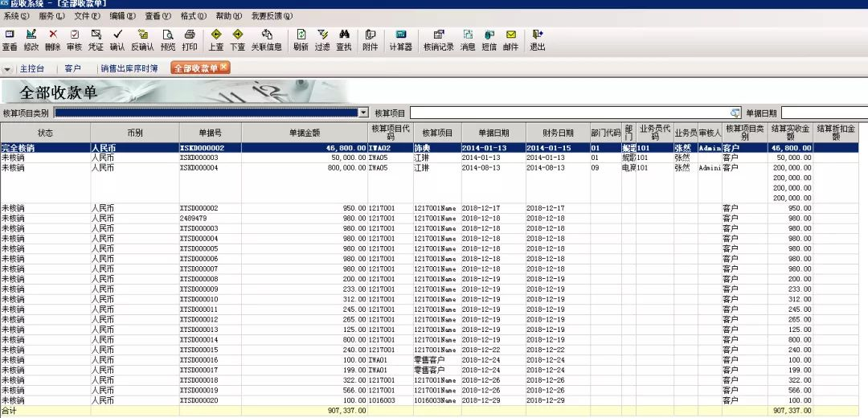The image size is (868, 418).
Task: Open the 我要反馈(Q) menu
Action: coord(272,17)
